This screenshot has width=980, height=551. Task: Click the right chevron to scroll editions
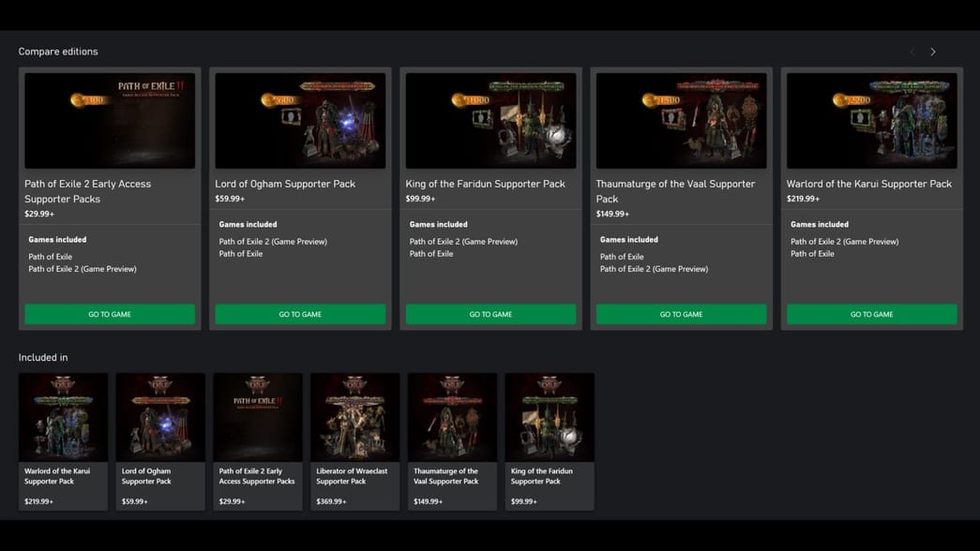tap(933, 52)
